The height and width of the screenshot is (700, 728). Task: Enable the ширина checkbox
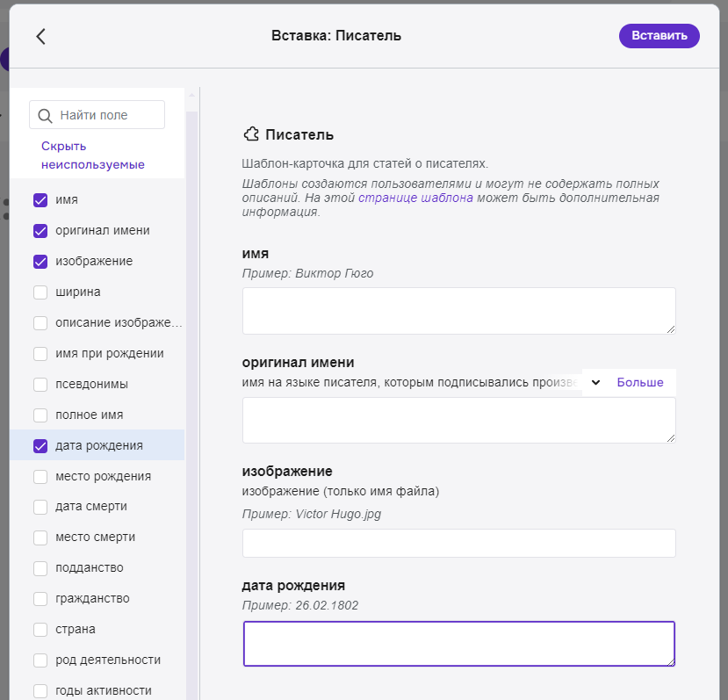40,292
